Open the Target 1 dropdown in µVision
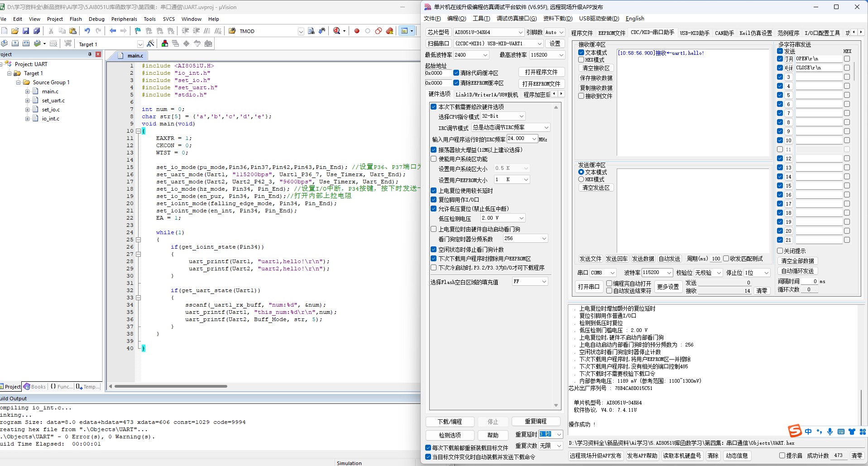Screen dimensions: 868x466 140,44
